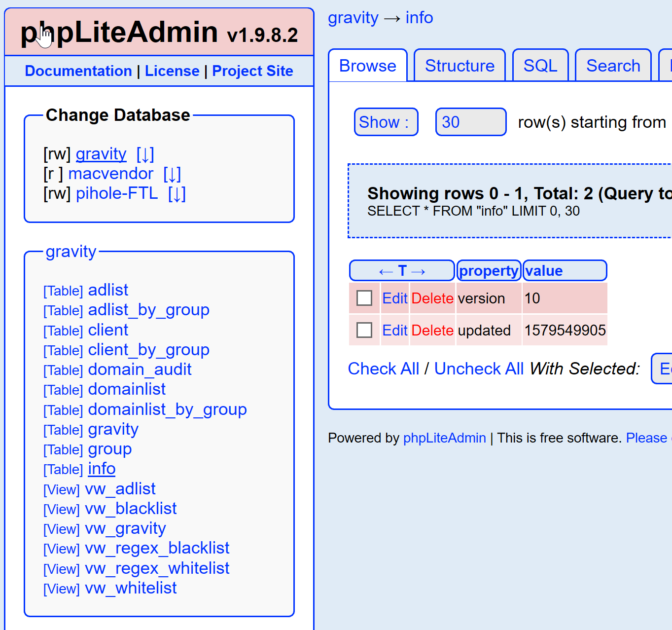The height and width of the screenshot is (630, 672).
Task: Click the gravity breadcrumb link
Action: tap(353, 18)
